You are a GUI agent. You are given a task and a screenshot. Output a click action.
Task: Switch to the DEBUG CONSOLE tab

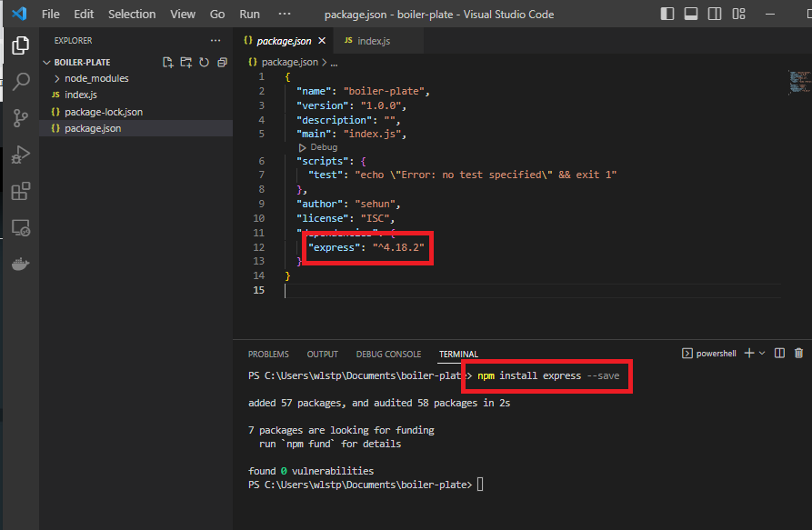[x=388, y=354]
